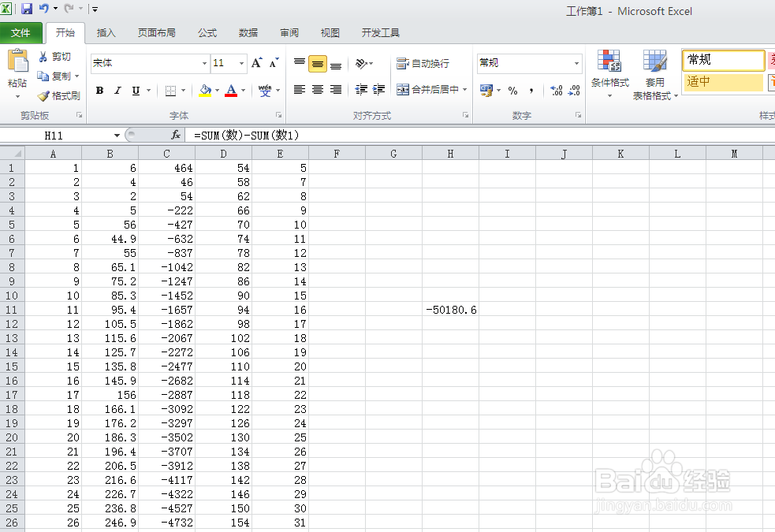This screenshot has height=532, width=775.
Task: Open font color dropdown arrow
Action: (243, 91)
